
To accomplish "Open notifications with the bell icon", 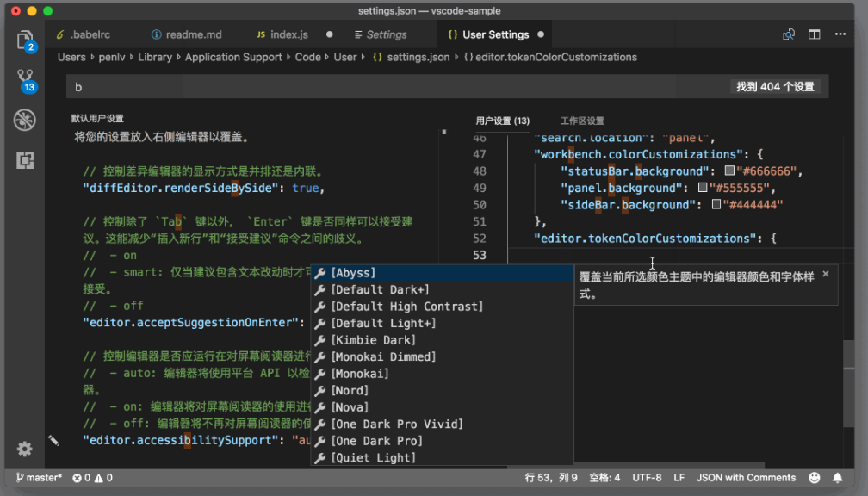I will click(836, 477).
